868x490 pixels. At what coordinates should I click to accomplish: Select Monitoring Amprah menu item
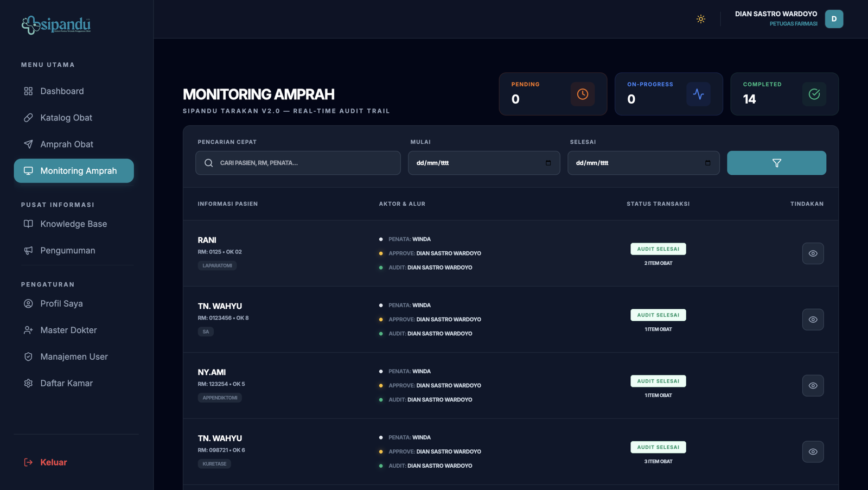coord(74,171)
